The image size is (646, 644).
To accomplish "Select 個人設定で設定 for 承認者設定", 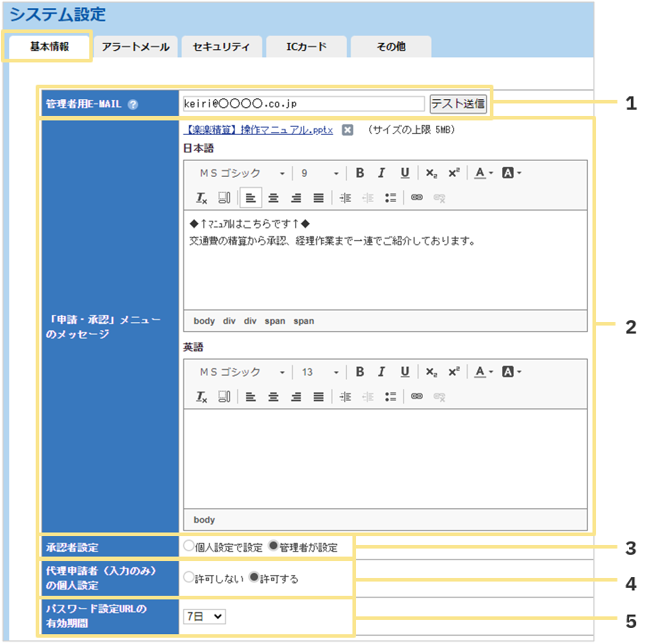I will coord(188,546).
